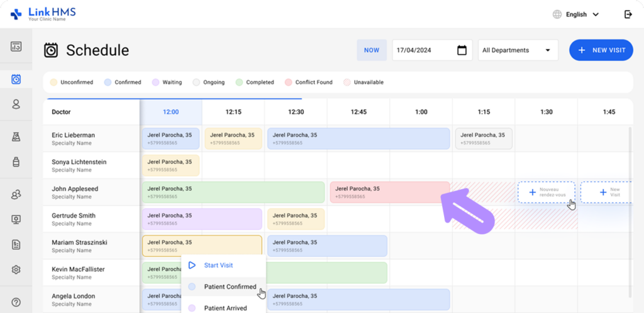Image resolution: width=644 pixels, height=313 pixels.
Task: Click the Waiting legend label
Action: [172, 82]
